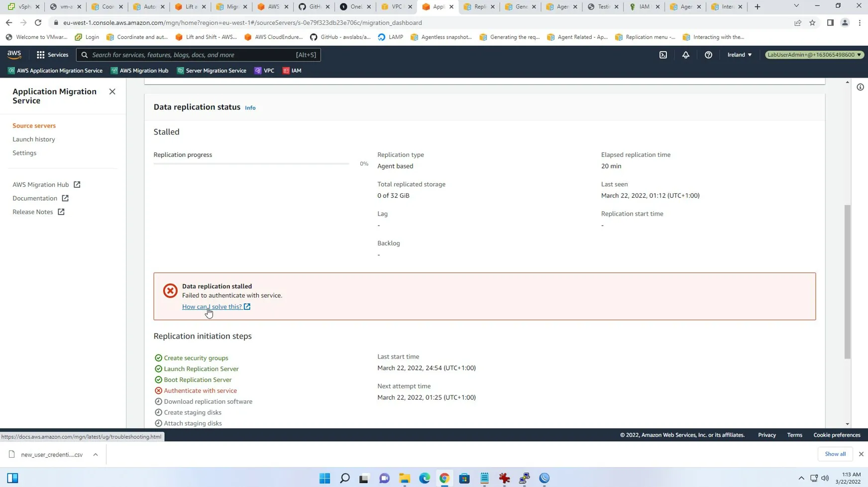
Task: Open Teams Chat from taskbar
Action: (385, 478)
